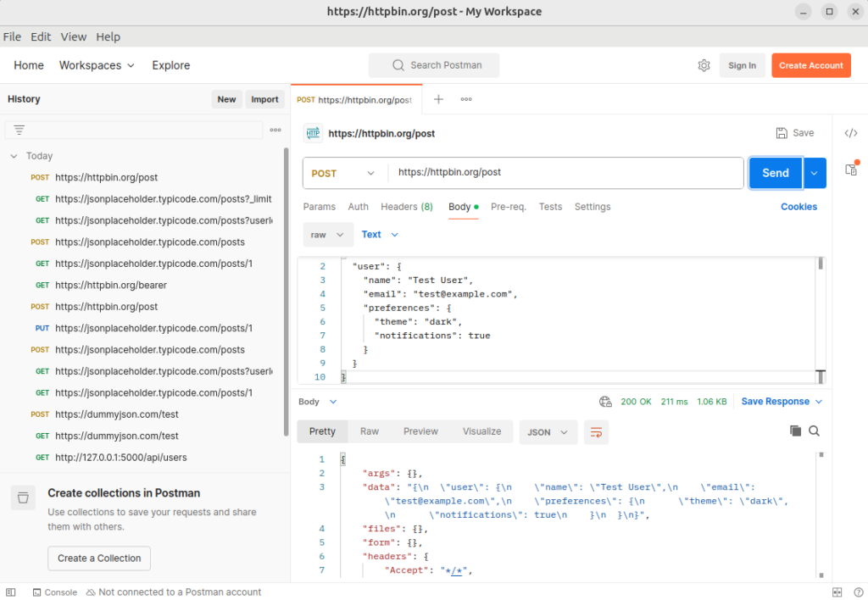Collapse the Today history group
This screenshot has height=600, width=868.
[x=14, y=156]
